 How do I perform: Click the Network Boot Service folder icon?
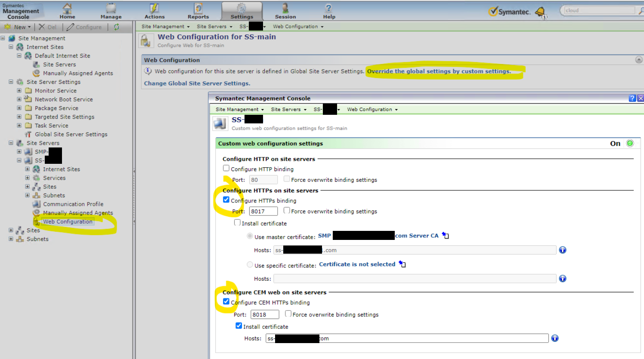pyautogui.click(x=28, y=99)
